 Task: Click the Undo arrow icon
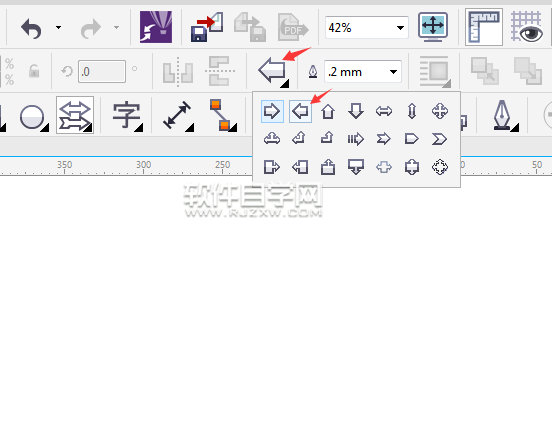(x=31, y=28)
